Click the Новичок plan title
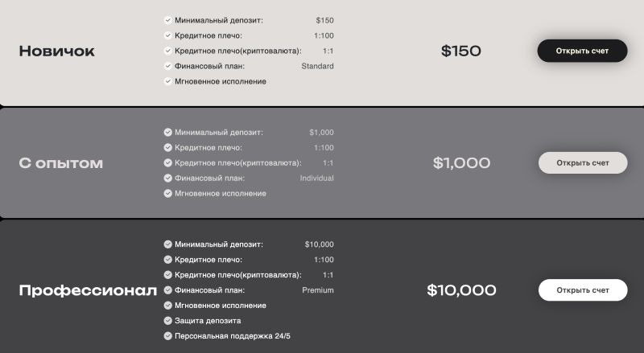The image size is (644, 353). click(56, 51)
